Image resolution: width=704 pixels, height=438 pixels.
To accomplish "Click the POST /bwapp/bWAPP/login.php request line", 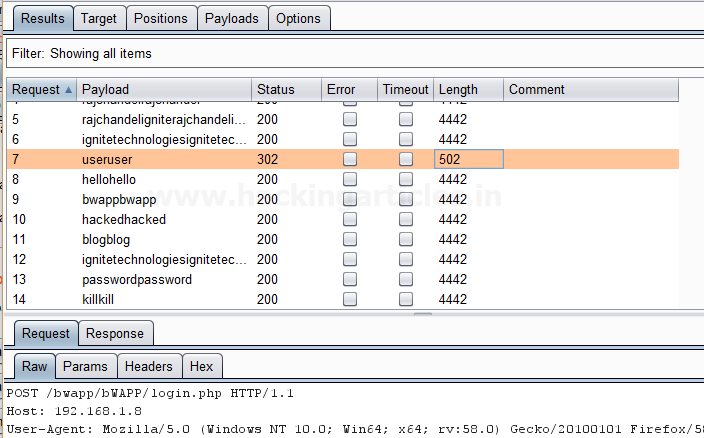I will 150,394.
